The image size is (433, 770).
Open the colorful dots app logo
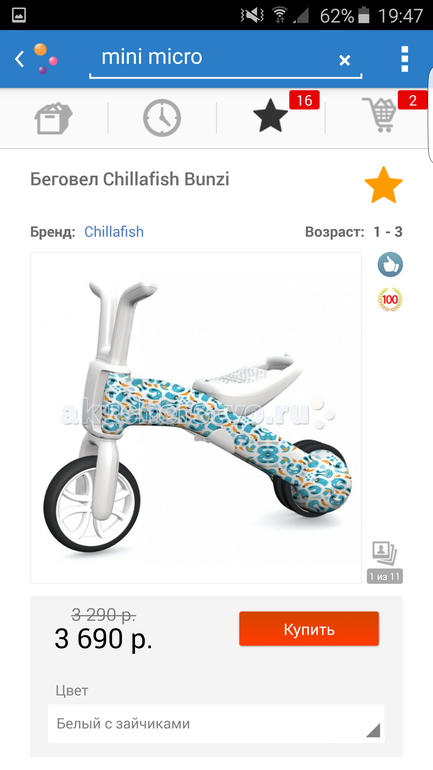tap(45, 59)
